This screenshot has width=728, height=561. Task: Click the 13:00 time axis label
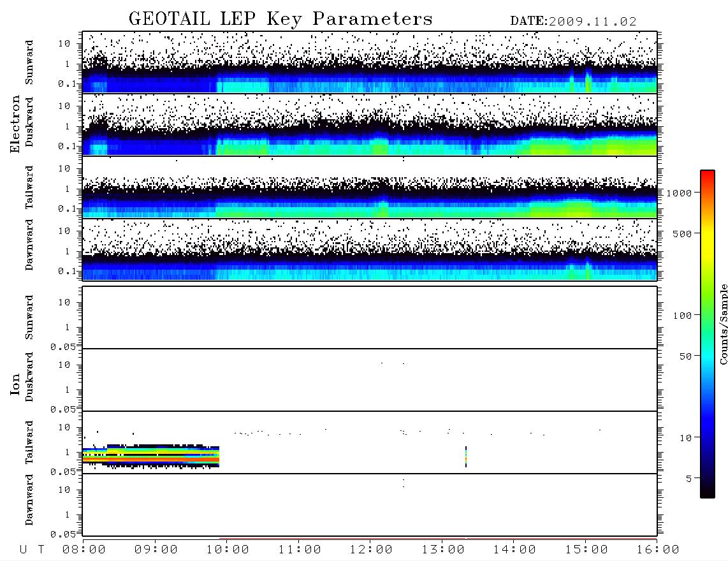443,550
